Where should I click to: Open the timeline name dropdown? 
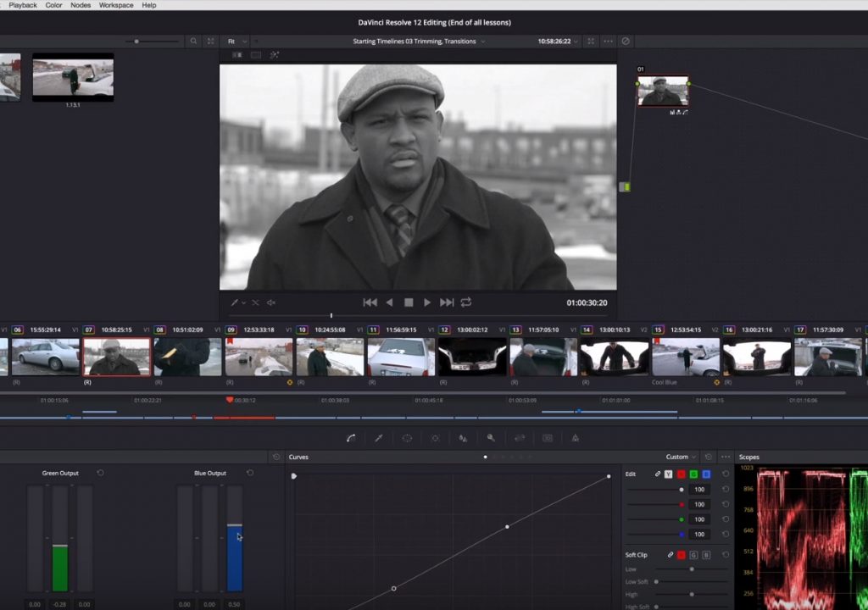[419, 41]
